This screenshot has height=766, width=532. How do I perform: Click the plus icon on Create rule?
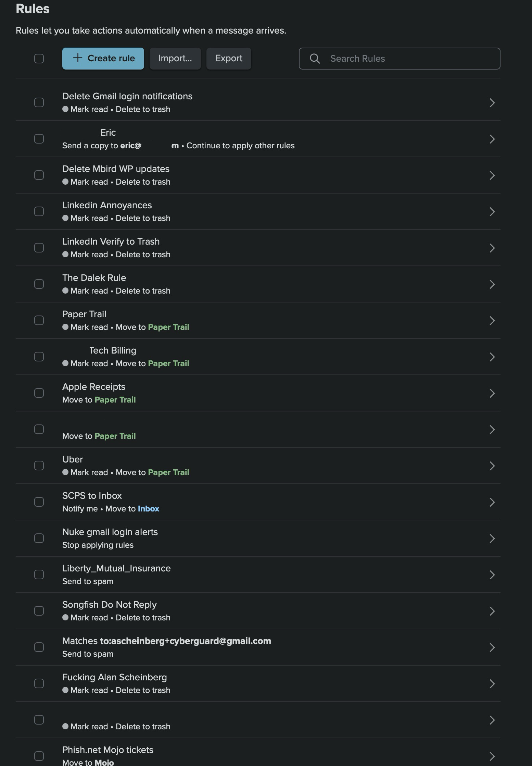[x=78, y=58]
